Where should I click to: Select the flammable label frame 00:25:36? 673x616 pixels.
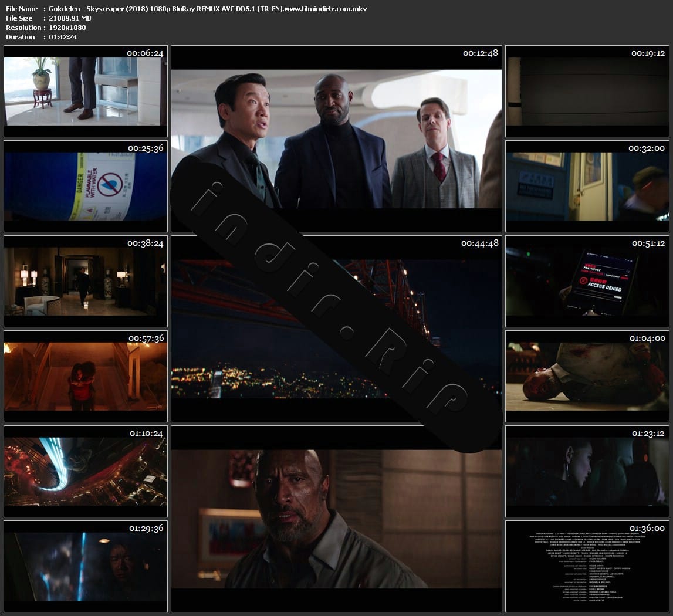pyautogui.click(x=86, y=187)
